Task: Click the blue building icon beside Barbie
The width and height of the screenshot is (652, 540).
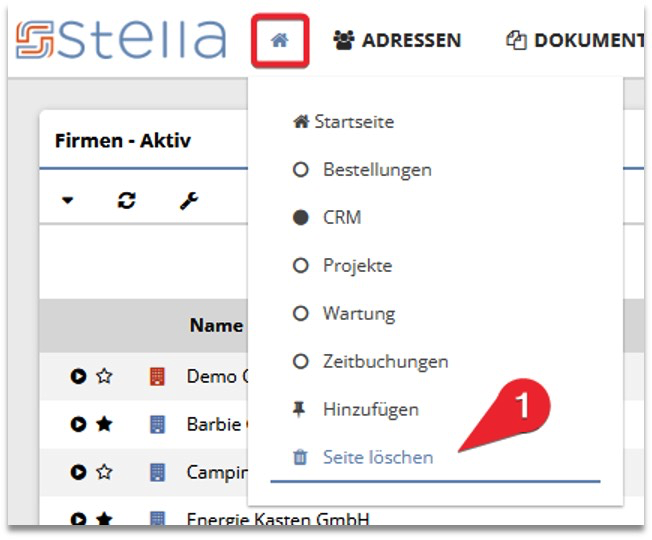Action: (157, 425)
